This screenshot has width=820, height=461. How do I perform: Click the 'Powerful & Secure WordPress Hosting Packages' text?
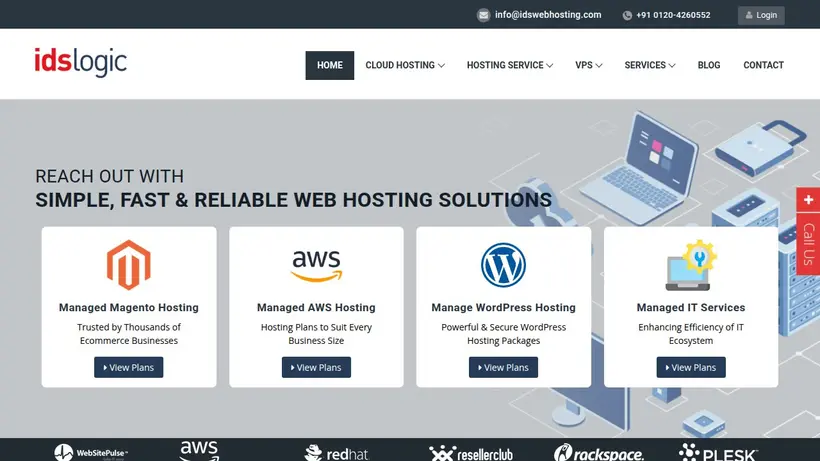pos(503,333)
